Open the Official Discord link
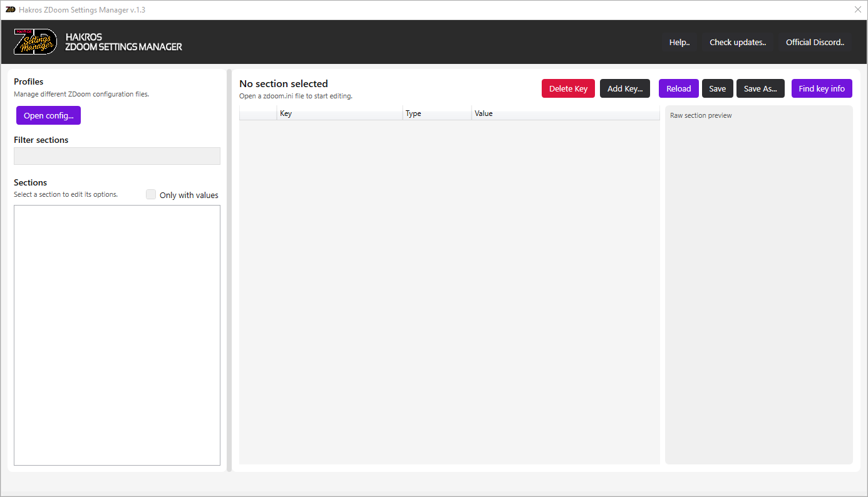The height and width of the screenshot is (497, 868). point(815,43)
